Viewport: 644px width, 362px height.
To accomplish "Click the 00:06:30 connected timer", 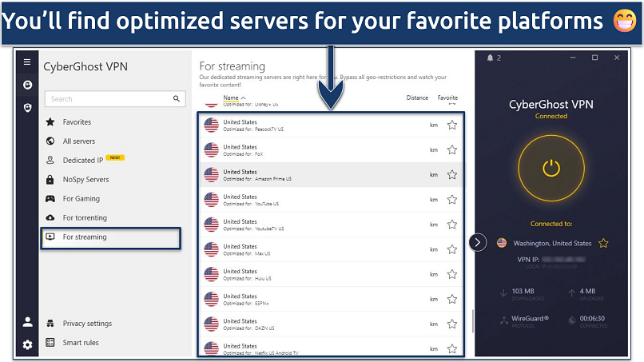I will (x=592, y=318).
